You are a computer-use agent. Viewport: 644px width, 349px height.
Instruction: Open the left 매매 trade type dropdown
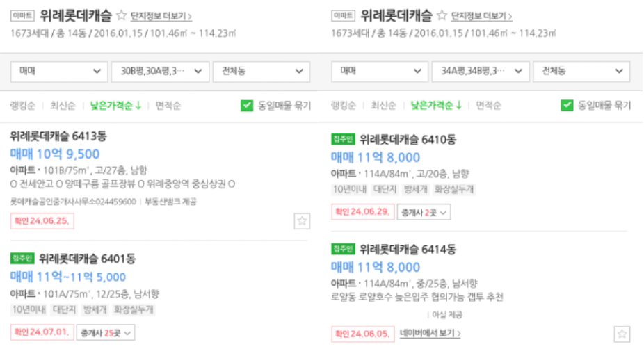click(x=59, y=72)
